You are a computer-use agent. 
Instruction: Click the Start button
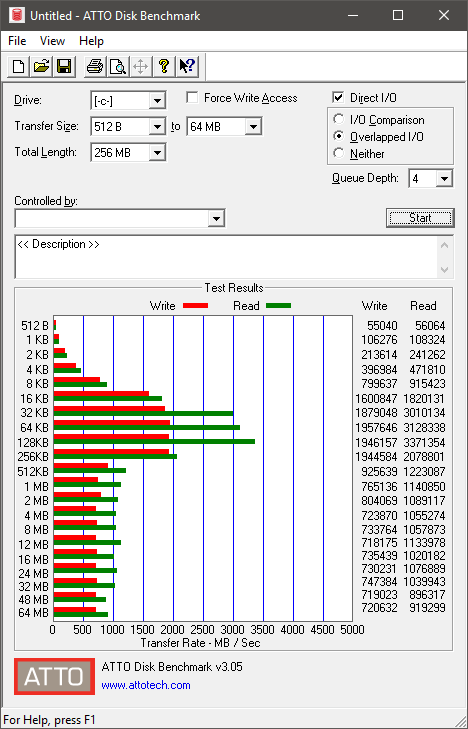420,218
